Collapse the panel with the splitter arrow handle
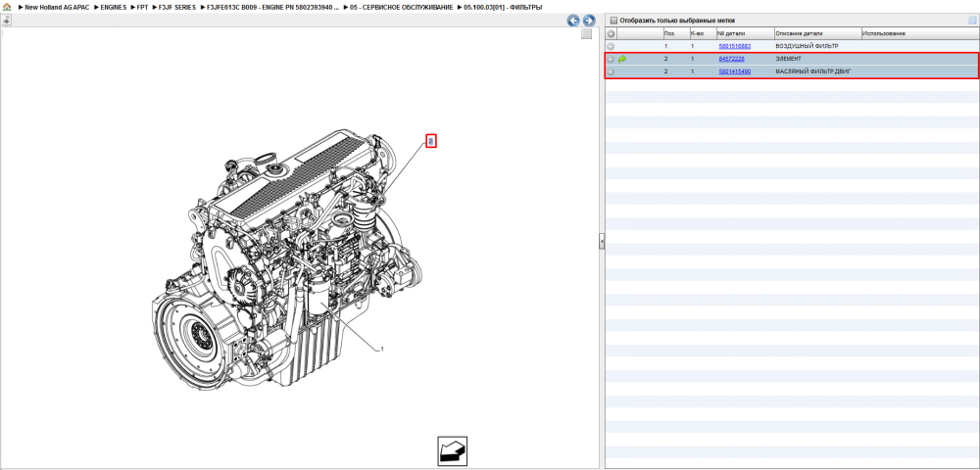 point(602,241)
